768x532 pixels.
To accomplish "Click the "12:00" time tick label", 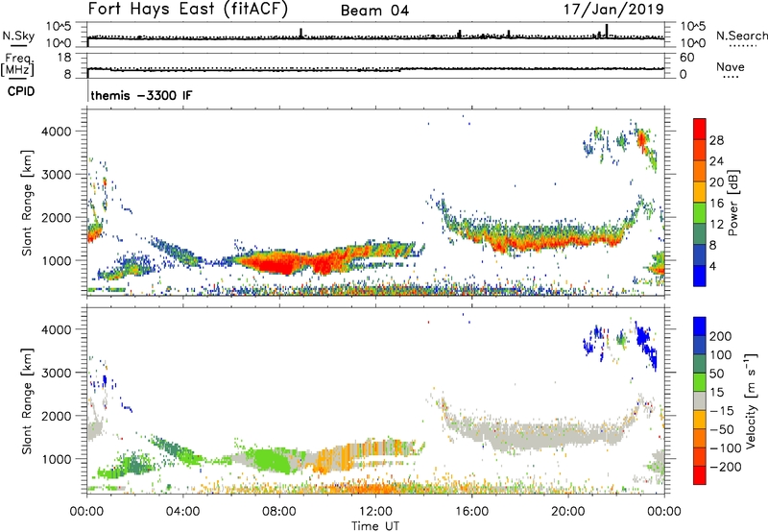I will tap(375, 512).
